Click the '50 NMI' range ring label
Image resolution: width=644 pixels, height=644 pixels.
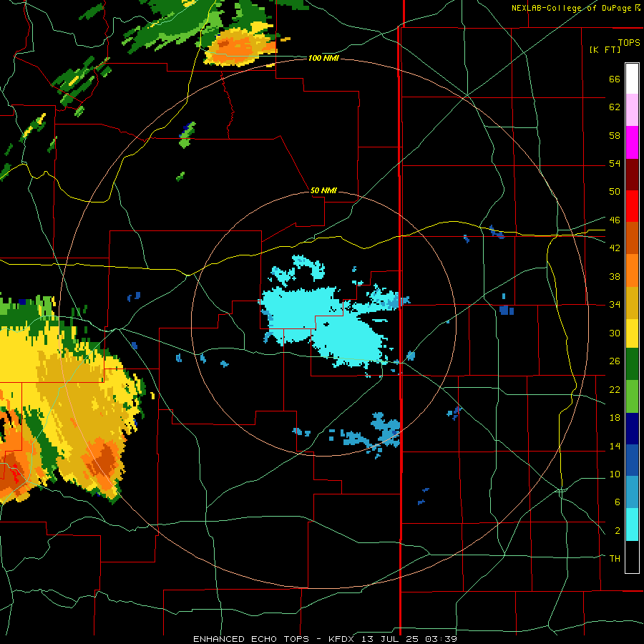tap(323, 190)
